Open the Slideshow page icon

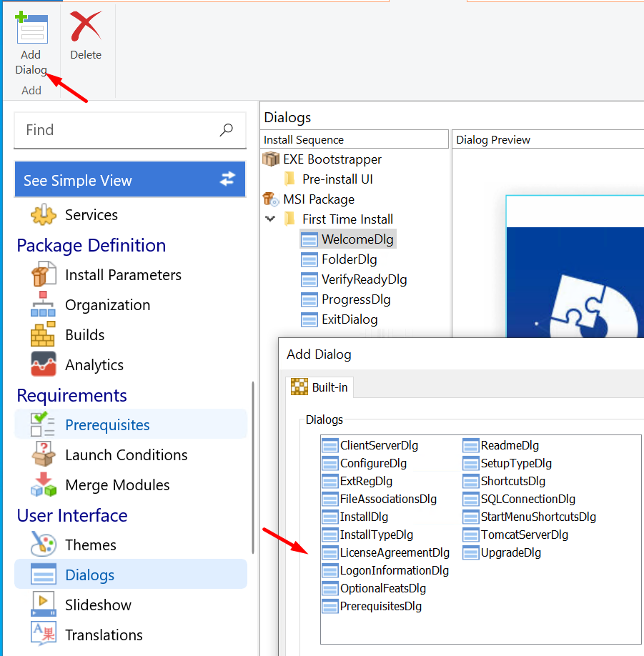(44, 605)
